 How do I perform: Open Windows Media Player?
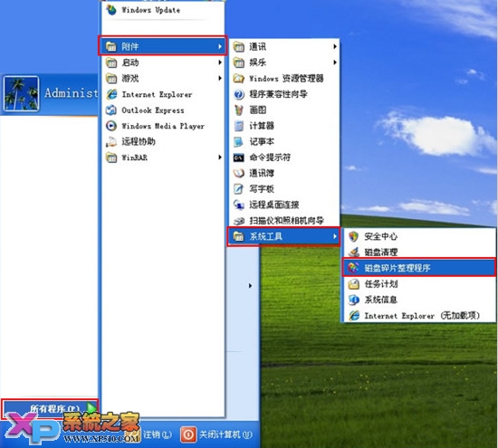click(x=162, y=126)
